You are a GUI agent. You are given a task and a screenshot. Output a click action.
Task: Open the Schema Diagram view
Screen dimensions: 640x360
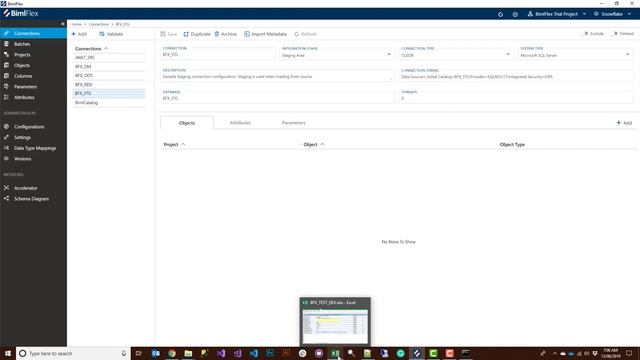(x=31, y=199)
